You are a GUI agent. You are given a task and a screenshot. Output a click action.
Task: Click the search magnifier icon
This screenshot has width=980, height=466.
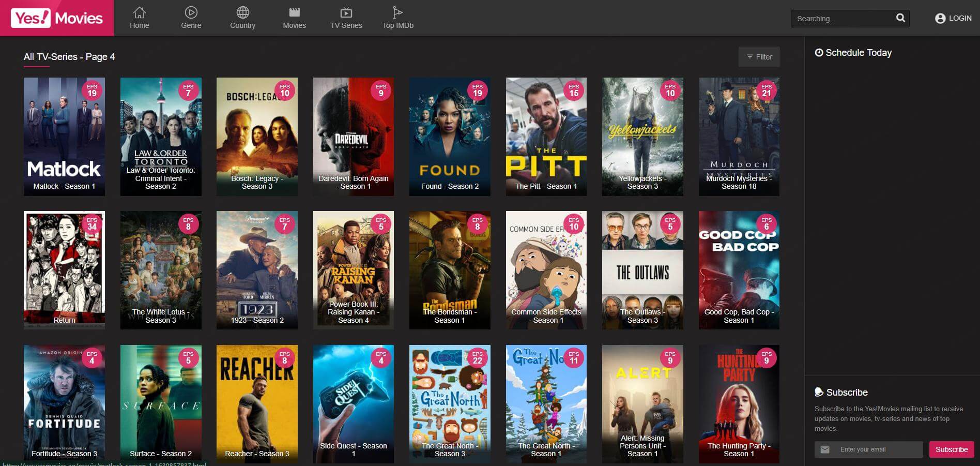(901, 18)
